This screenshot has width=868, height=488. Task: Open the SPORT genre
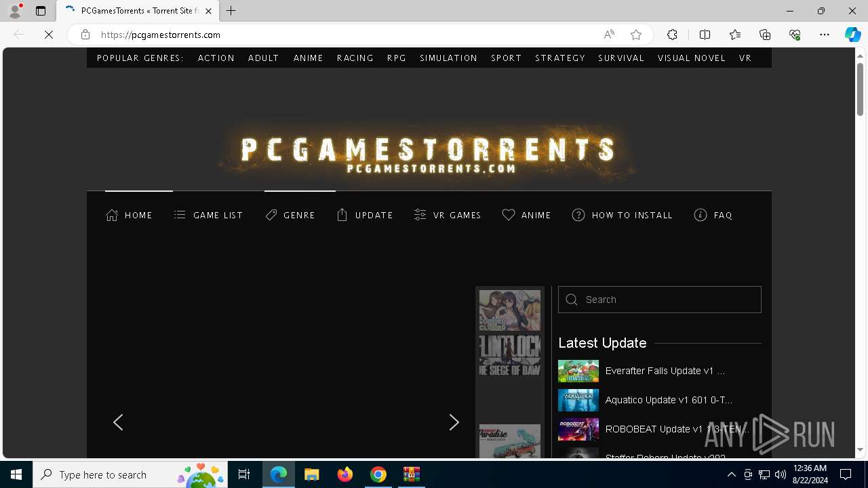(x=507, y=58)
